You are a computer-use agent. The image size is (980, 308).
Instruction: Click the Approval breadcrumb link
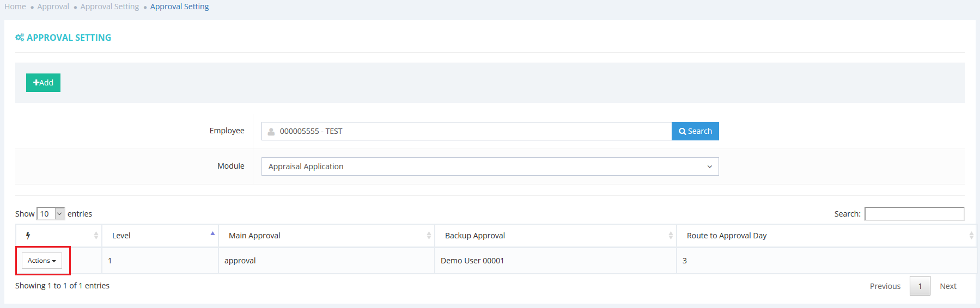point(53,7)
